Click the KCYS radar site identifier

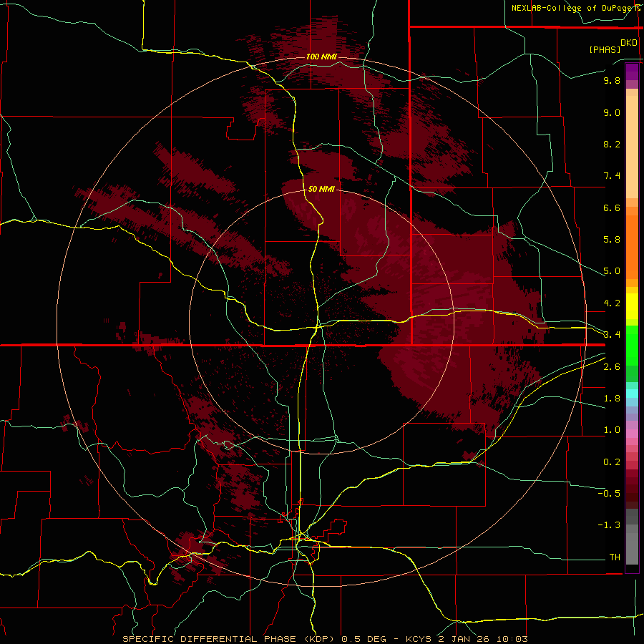419,639
